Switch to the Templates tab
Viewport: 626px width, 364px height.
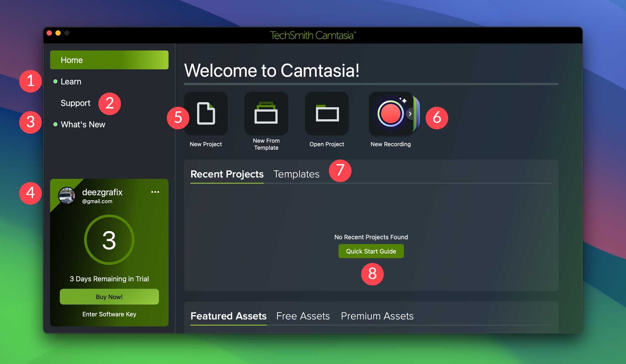[296, 174]
